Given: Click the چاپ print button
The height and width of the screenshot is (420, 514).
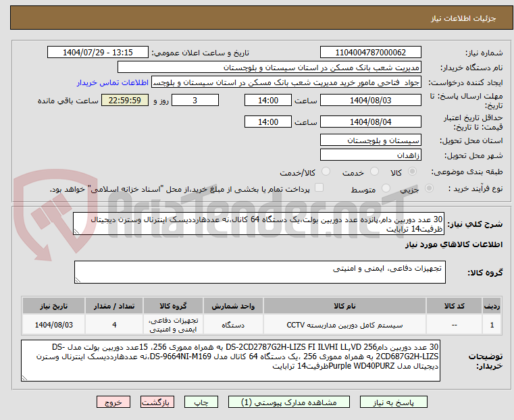Looking at the screenshot, I should [201, 402].
